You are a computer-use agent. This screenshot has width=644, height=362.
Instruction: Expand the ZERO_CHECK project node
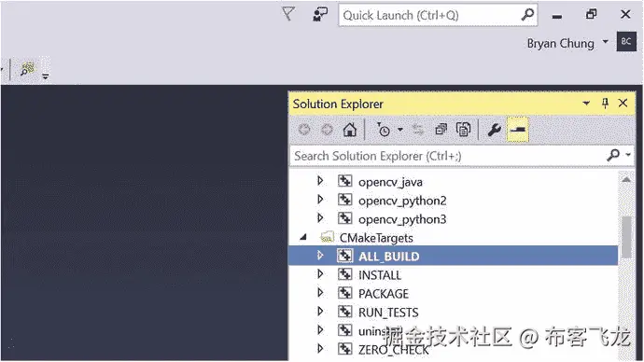tap(320, 348)
